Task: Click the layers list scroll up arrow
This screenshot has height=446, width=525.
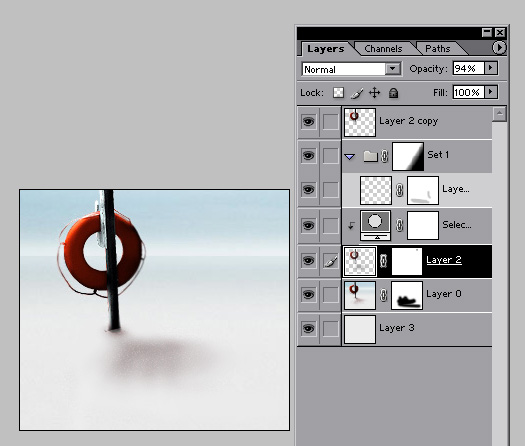Action: [500, 114]
